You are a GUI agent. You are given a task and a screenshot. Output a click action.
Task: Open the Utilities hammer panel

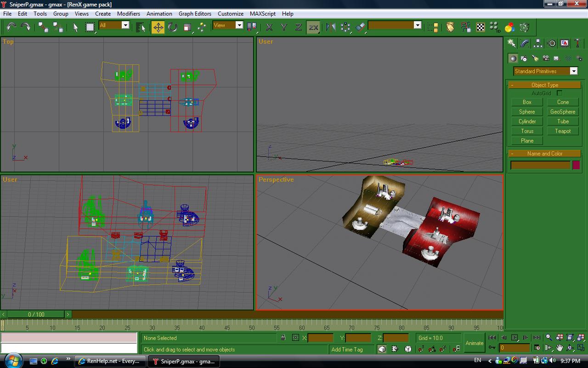pyautogui.click(x=578, y=43)
